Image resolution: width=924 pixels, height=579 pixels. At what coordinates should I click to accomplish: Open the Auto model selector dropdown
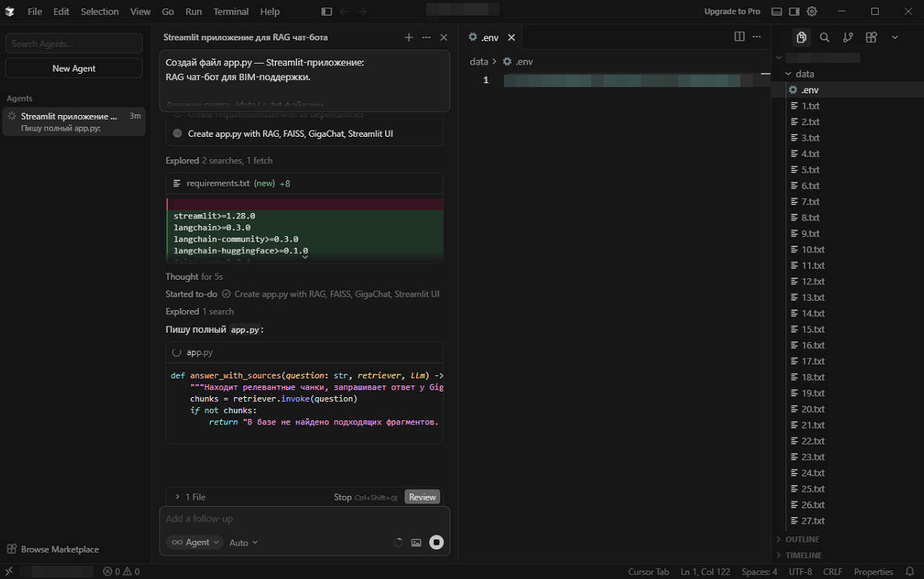click(x=243, y=542)
